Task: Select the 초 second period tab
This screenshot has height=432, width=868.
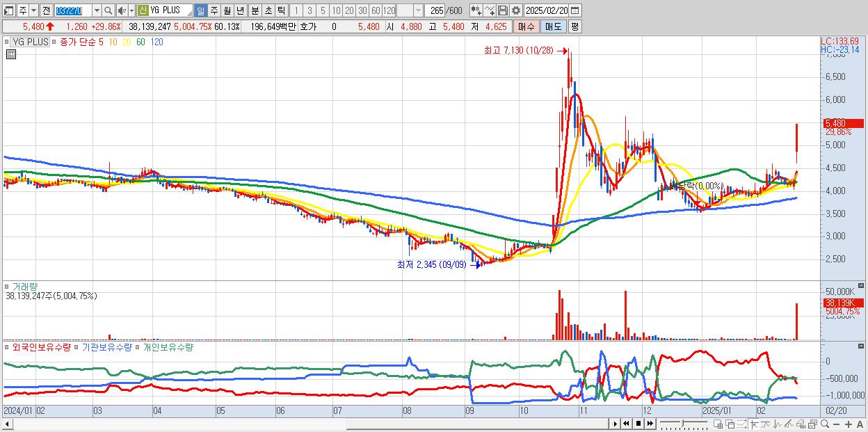Action: point(268,10)
